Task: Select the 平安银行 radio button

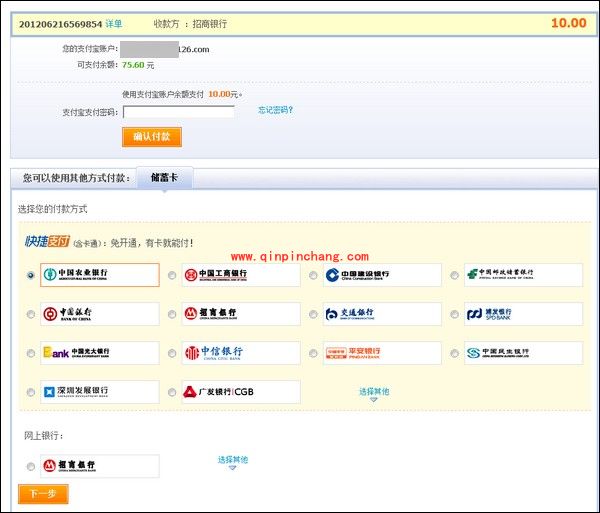Action: [313, 353]
